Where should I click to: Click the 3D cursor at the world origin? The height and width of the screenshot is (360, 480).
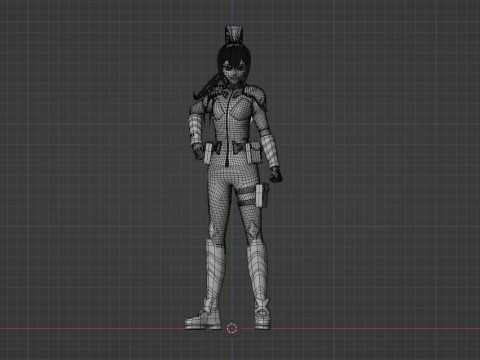pos(232,328)
